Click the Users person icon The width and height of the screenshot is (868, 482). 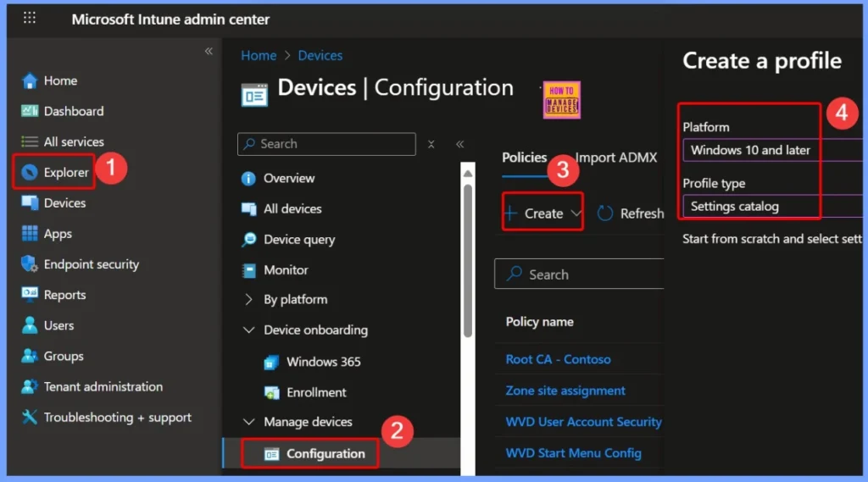tap(30, 325)
